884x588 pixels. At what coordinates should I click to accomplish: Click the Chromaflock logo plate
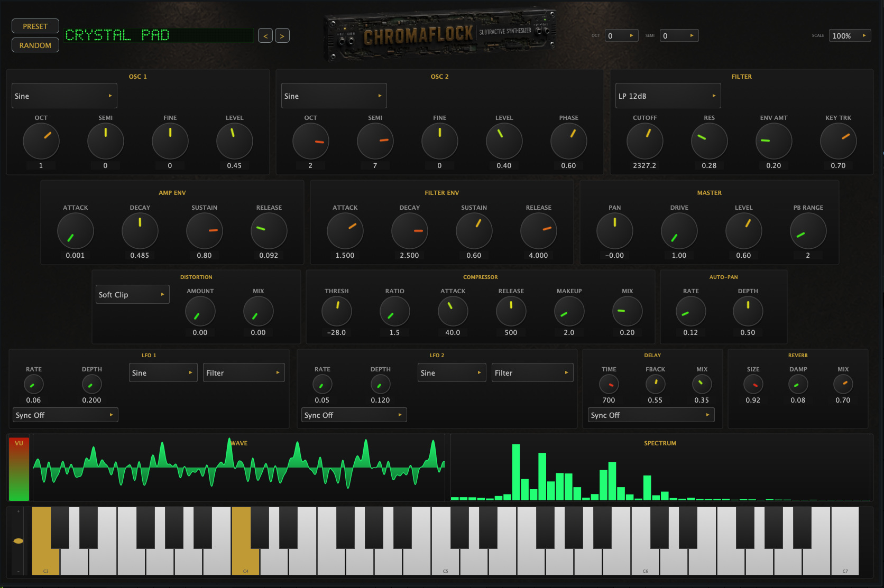click(x=440, y=35)
